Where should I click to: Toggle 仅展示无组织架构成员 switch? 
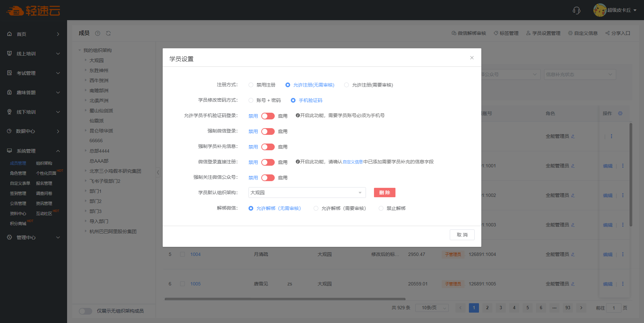pyautogui.click(x=86, y=311)
